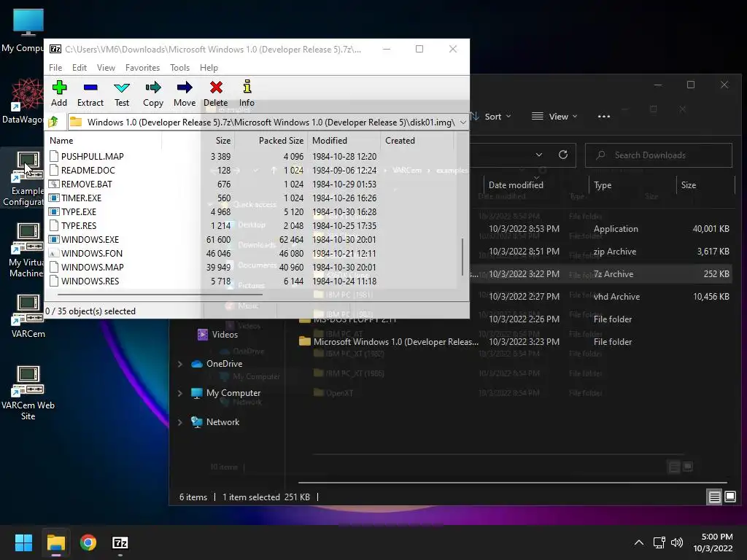747x560 pixels.
Task: Open the DataWagon desktop shortcut
Action: click(23, 101)
